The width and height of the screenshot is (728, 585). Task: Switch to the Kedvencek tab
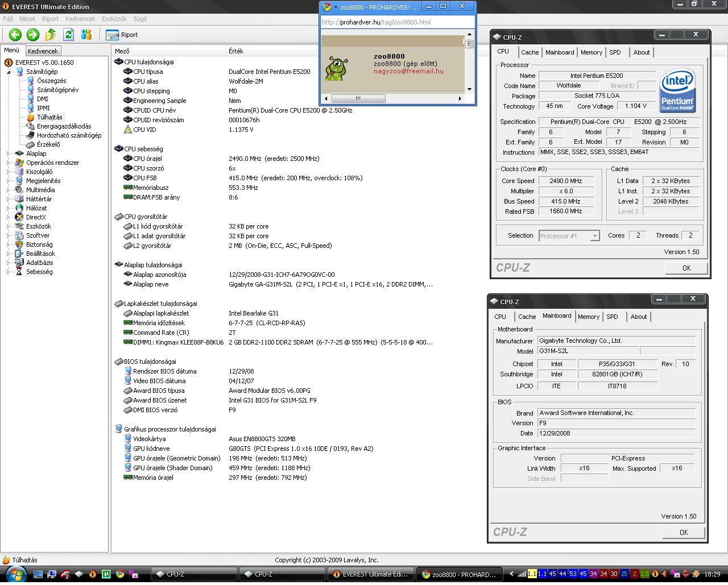[43, 51]
